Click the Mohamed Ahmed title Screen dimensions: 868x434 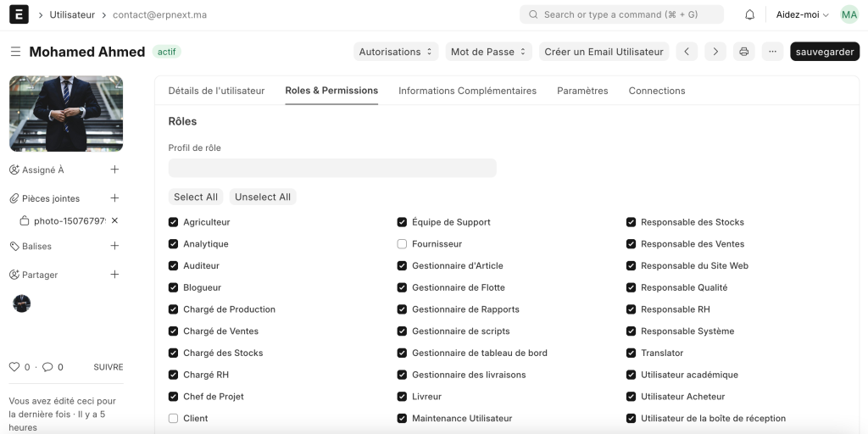87,52
